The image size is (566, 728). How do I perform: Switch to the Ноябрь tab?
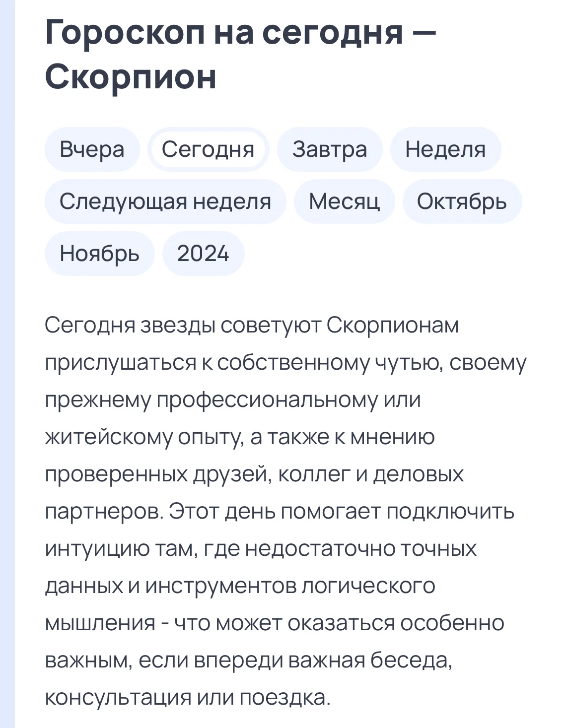click(99, 254)
